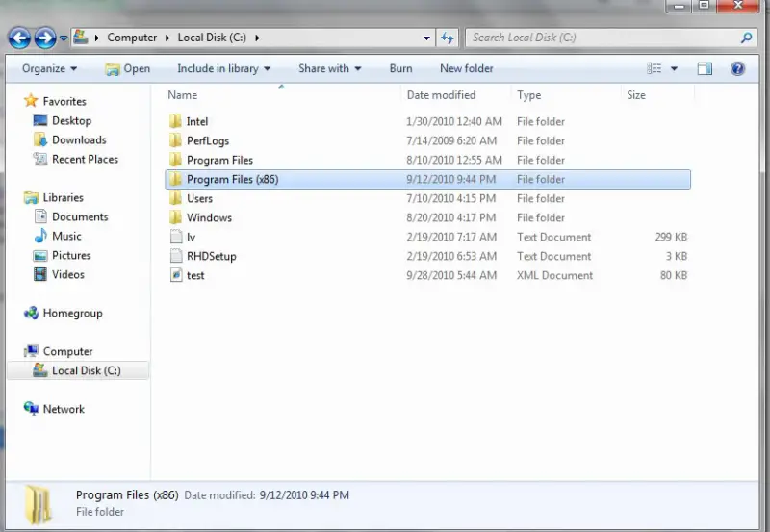Screen dimensions: 770x532
Task: Expand the arrow after Local Disk (C:)
Action: point(257,38)
